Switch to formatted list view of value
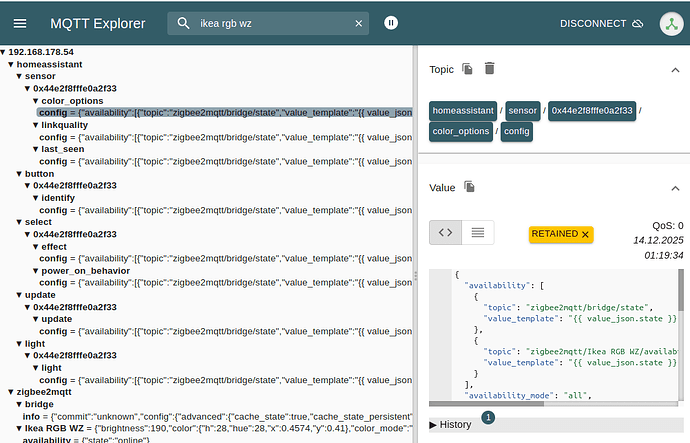Image resolution: width=690 pixels, height=443 pixels. point(477,233)
